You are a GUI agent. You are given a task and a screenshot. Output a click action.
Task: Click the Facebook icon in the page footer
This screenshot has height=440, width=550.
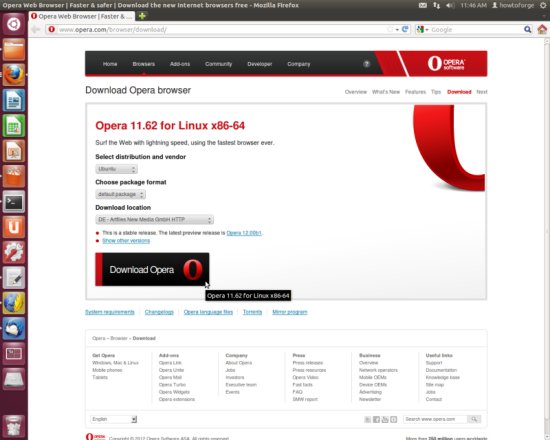[x=376, y=419]
